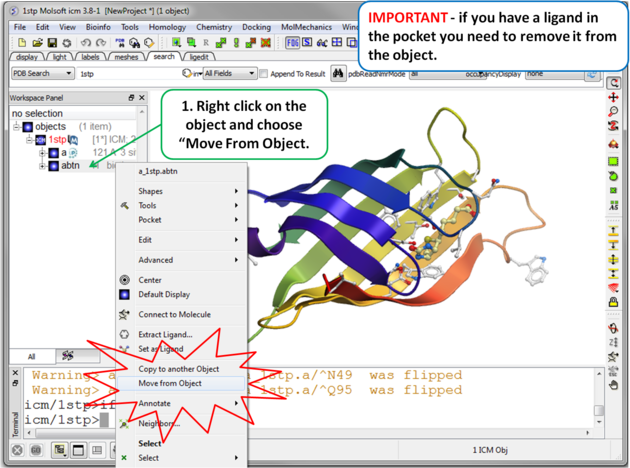630x468 pixels.
Task: Click the Save file toolbar icon
Action: (x=51, y=43)
